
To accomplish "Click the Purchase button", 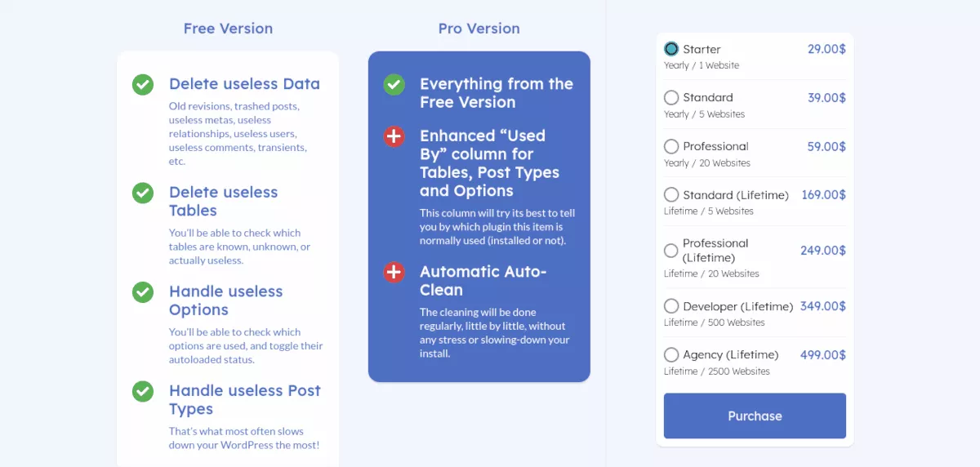I will (x=755, y=416).
